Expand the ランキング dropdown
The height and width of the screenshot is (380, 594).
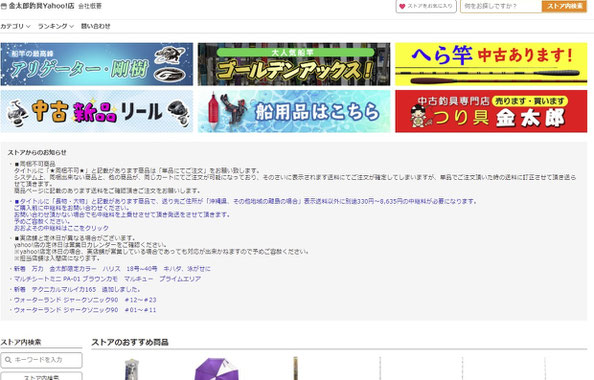pos(56,26)
